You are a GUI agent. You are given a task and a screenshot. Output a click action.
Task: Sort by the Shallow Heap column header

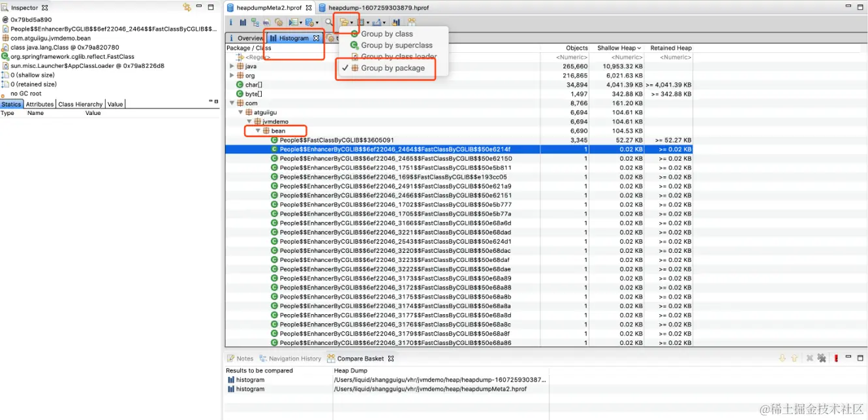coord(617,48)
